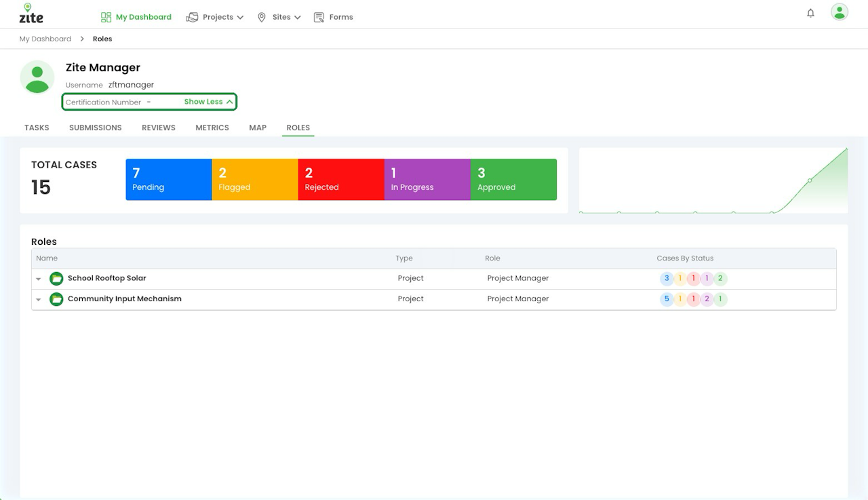868x500 pixels.
Task: Open the Projects dropdown menu
Action: coord(215,17)
